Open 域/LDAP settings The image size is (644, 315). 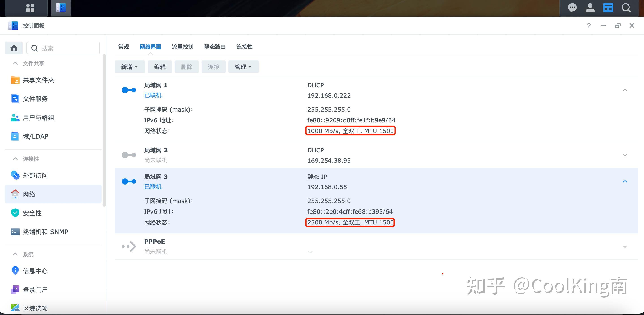(35, 136)
